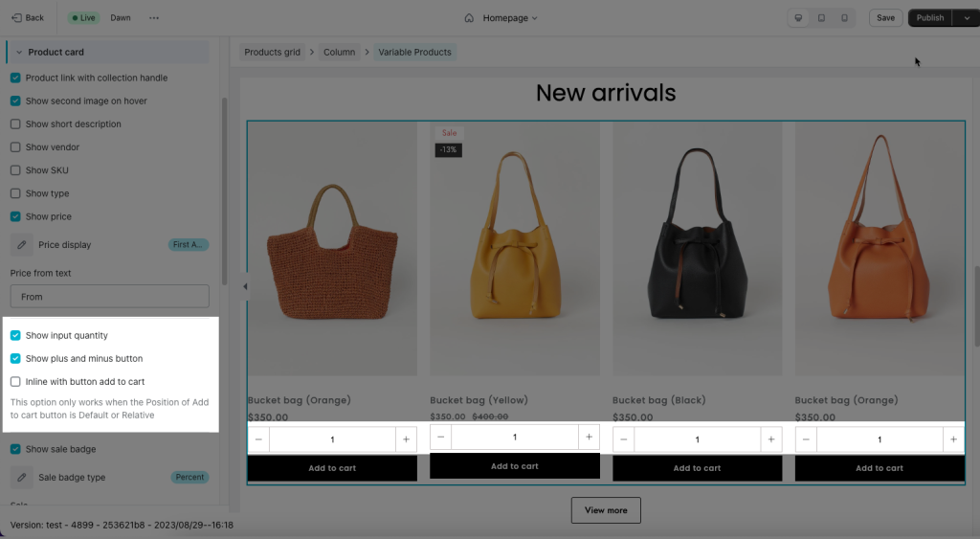Uncheck Show input quantity
The image size is (980, 539).
tap(15, 335)
